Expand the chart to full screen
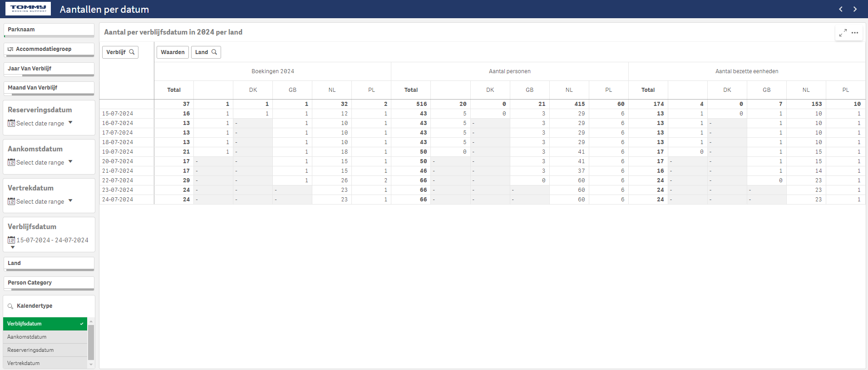Screen dimensions: 868x370 point(843,33)
